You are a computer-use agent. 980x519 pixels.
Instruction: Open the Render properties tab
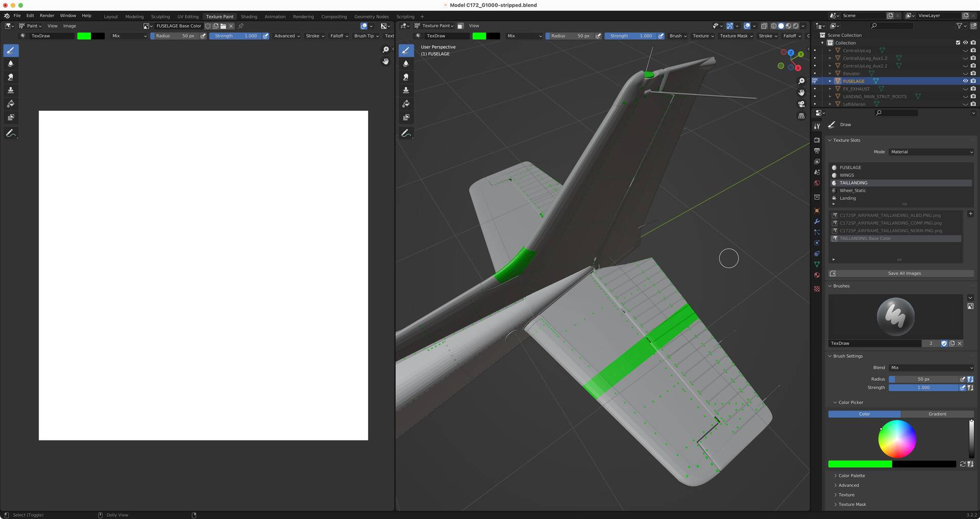pos(817,140)
